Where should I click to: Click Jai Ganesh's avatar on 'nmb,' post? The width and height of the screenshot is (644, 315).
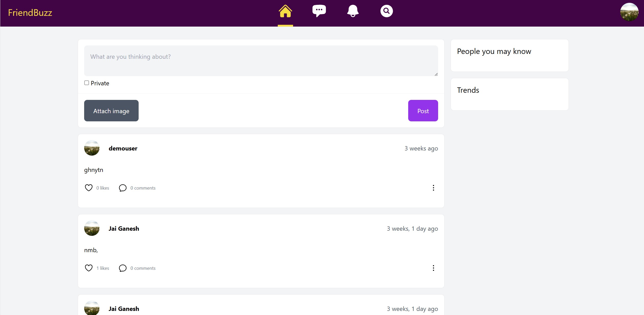click(x=92, y=228)
